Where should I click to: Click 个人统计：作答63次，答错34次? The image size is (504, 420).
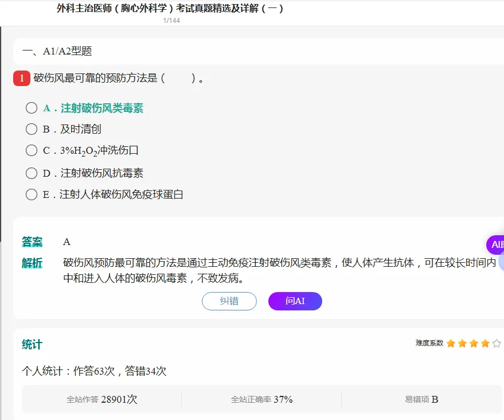[94, 371]
